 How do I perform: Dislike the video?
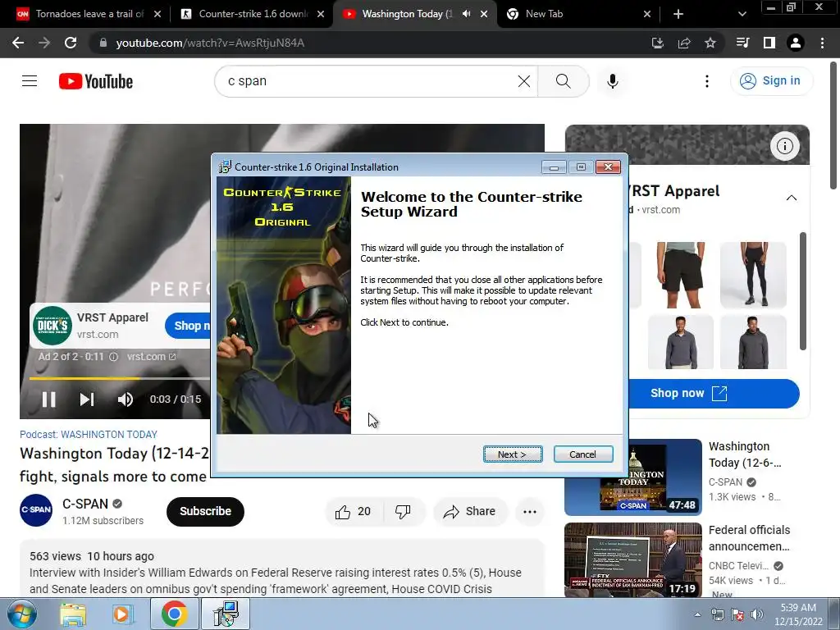403,512
